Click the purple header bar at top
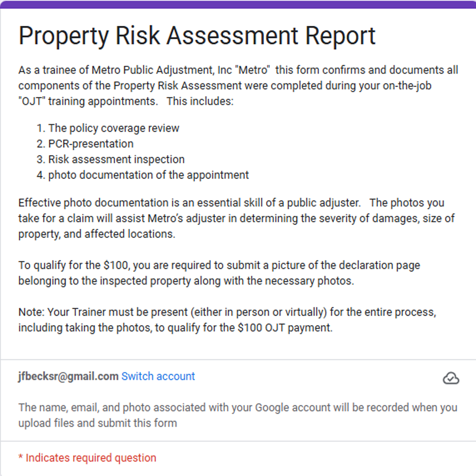This screenshot has height=476, width=476. point(238,4)
